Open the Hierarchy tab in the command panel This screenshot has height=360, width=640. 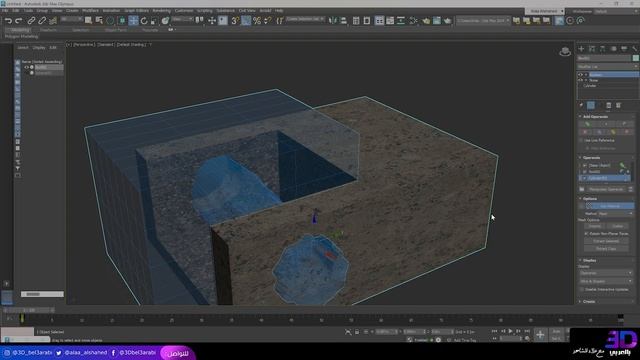click(603, 49)
